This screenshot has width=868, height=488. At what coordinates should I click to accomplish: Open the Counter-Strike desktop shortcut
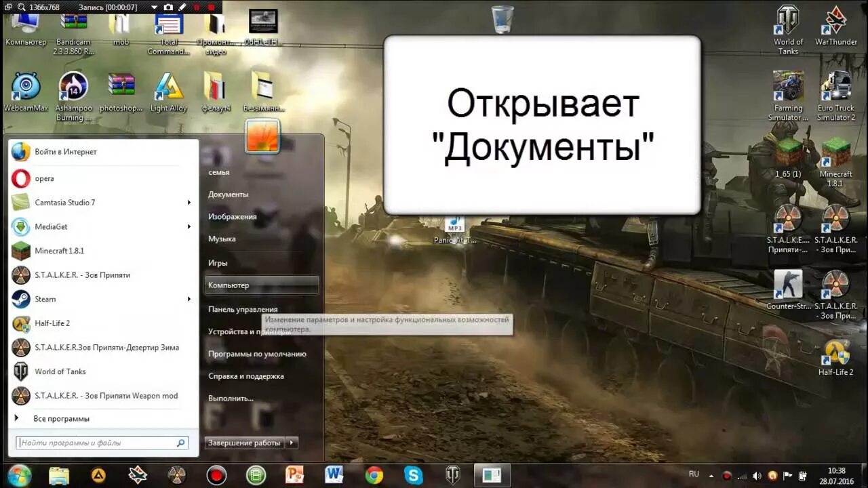pos(788,290)
